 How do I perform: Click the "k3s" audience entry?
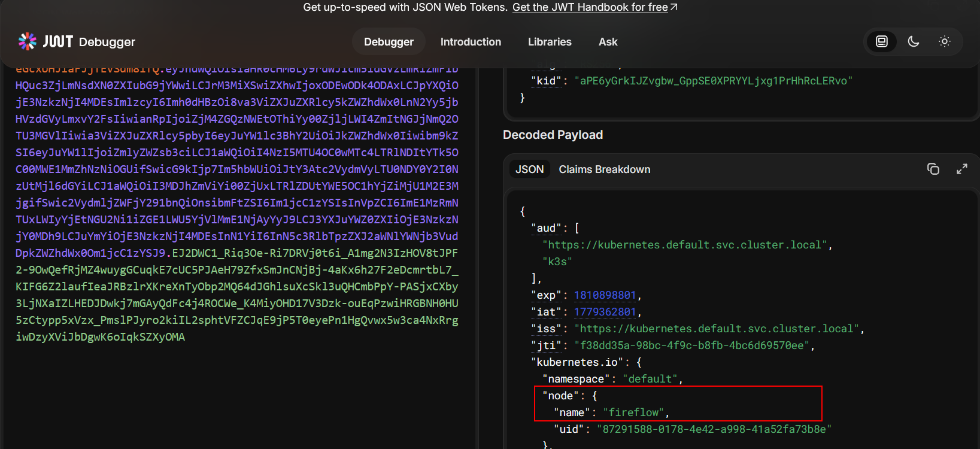coord(557,262)
